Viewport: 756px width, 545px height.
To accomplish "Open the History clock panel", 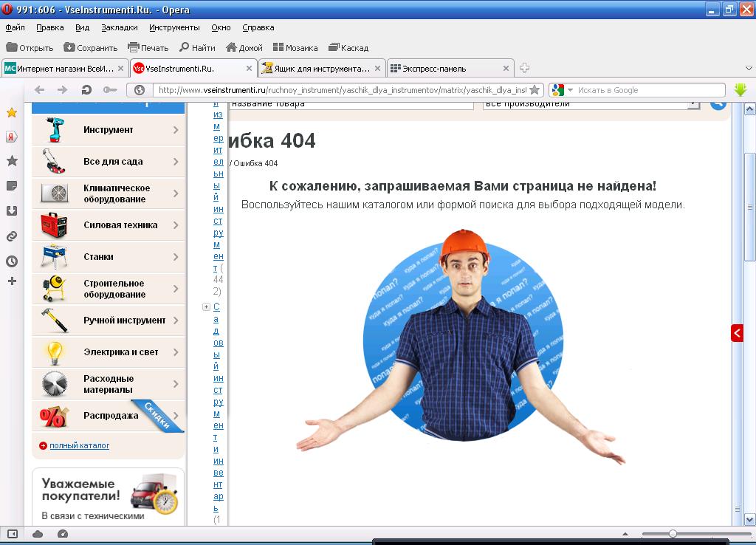I will (12, 261).
